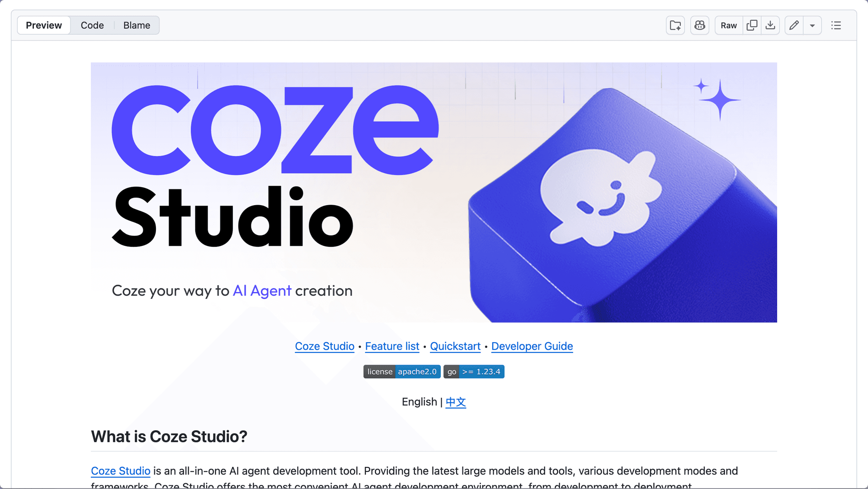Switch to the Blame tab
The height and width of the screenshot is (489, 868).
click(x=137, y=25)
